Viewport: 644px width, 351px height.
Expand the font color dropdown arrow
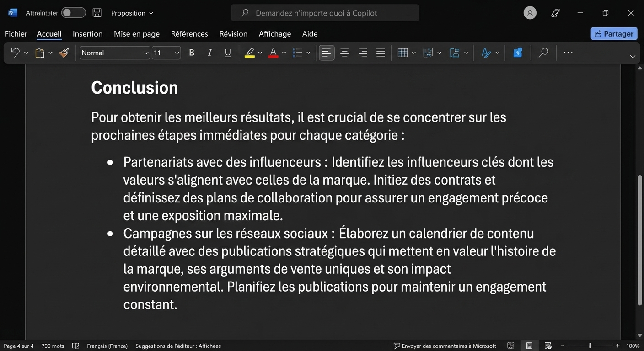pyautogui.click(x=284, y=53)
